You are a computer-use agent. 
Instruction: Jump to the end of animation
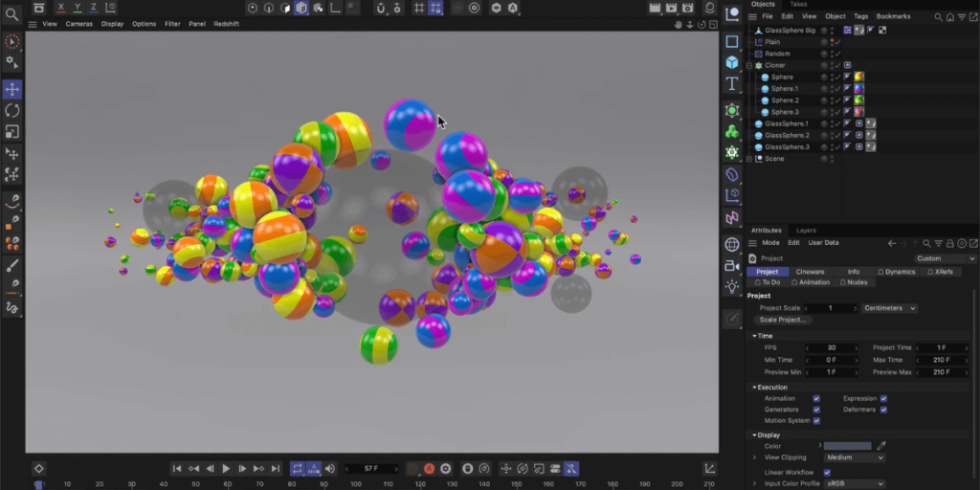275,469
